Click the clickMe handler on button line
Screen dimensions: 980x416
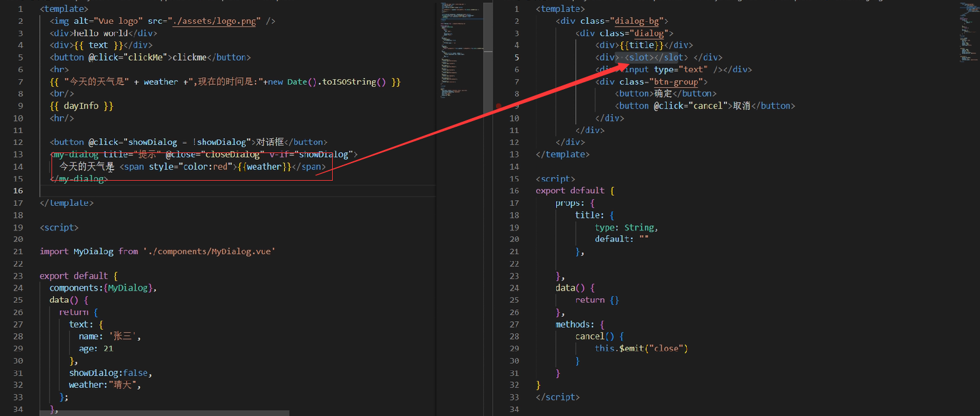147,57
